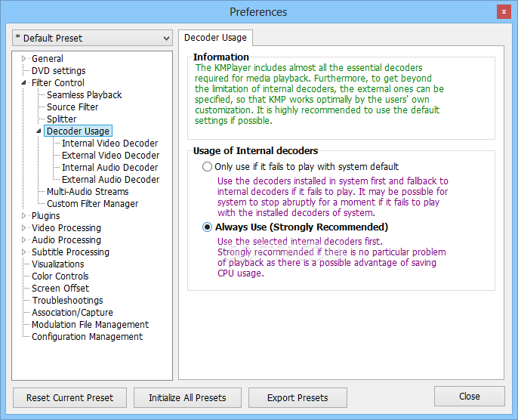Screen dimensions: 518x420
Task: Click Initialize All Presets button
Action: pyautogui.click(x=187, y=397)
